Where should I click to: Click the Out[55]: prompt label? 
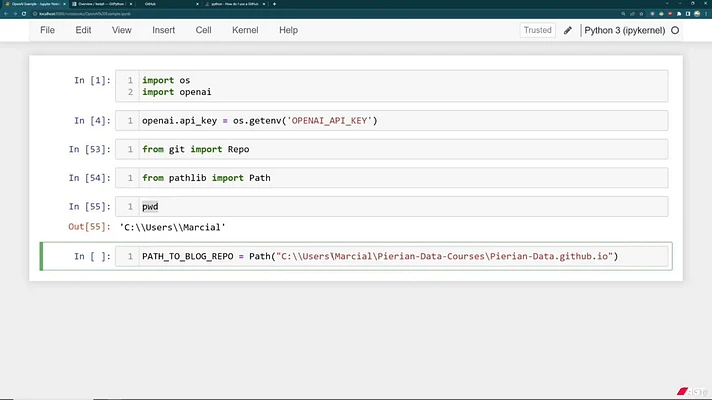pos(89,227)
